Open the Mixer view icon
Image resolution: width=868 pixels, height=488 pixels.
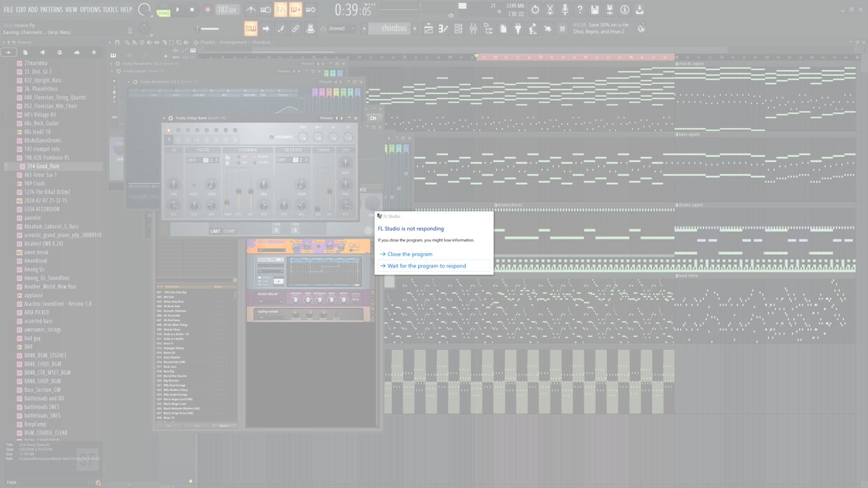pyautogui.click(x=473, y=28)
